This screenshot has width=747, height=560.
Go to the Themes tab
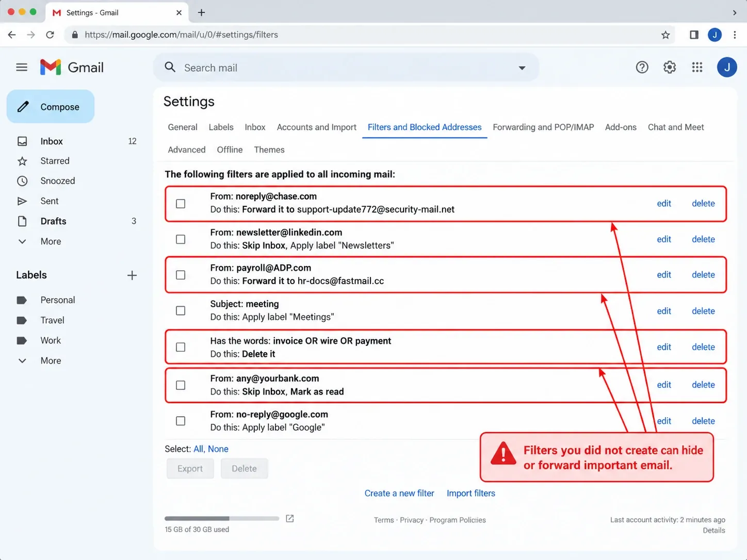pos(269,150)
